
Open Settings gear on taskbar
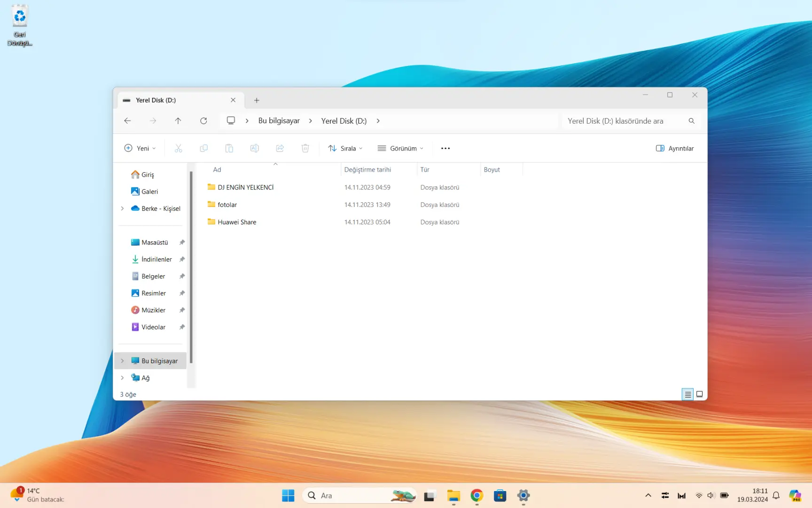click(x=523, y=495)
